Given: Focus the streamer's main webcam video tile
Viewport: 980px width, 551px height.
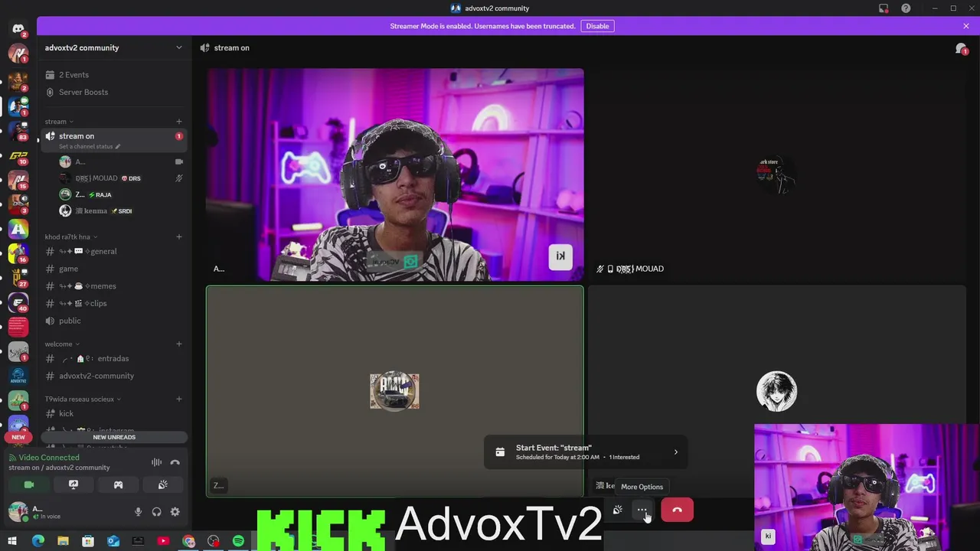Looking at the screenshot, I should pos(395,175).
